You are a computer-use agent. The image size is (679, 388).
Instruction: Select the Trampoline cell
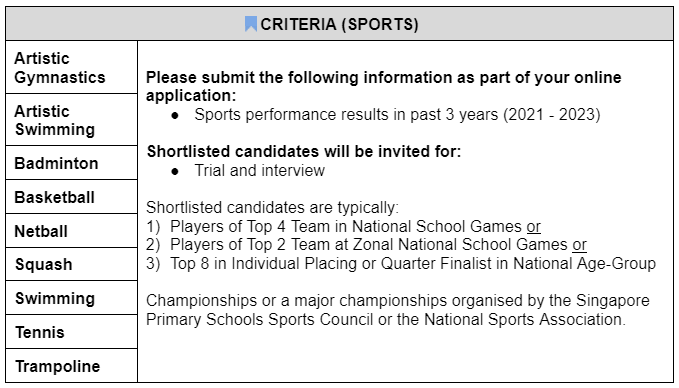tap(72, 365)
